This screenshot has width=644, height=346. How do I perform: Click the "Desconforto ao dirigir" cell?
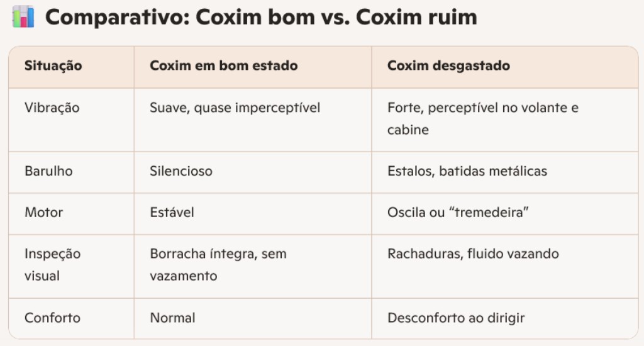click(x=456, y=318)
